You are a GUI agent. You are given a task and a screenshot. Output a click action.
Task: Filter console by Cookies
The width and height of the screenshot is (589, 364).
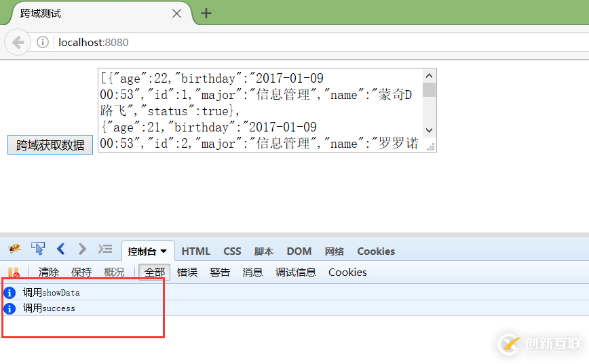coord(347,272)
